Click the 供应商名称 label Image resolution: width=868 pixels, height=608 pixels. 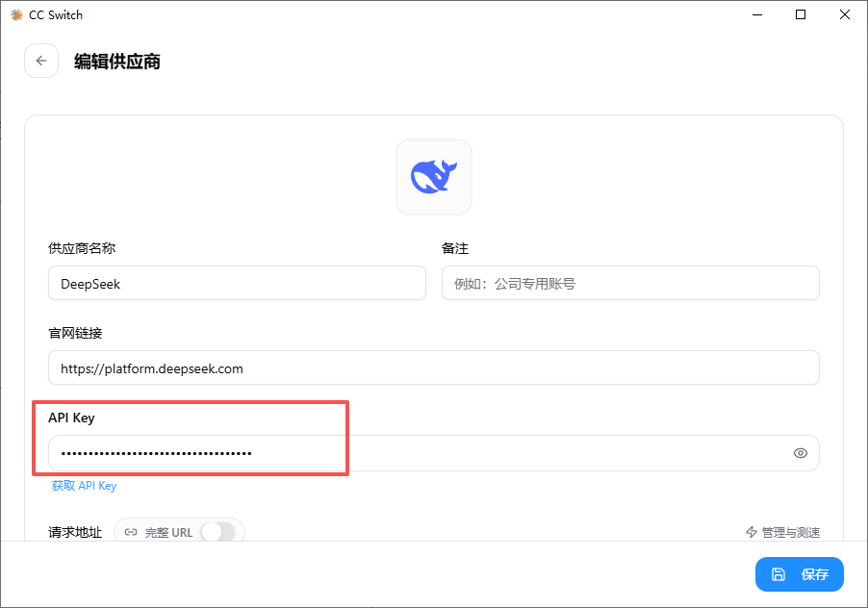pyautogui.click(x=82, y=248)
